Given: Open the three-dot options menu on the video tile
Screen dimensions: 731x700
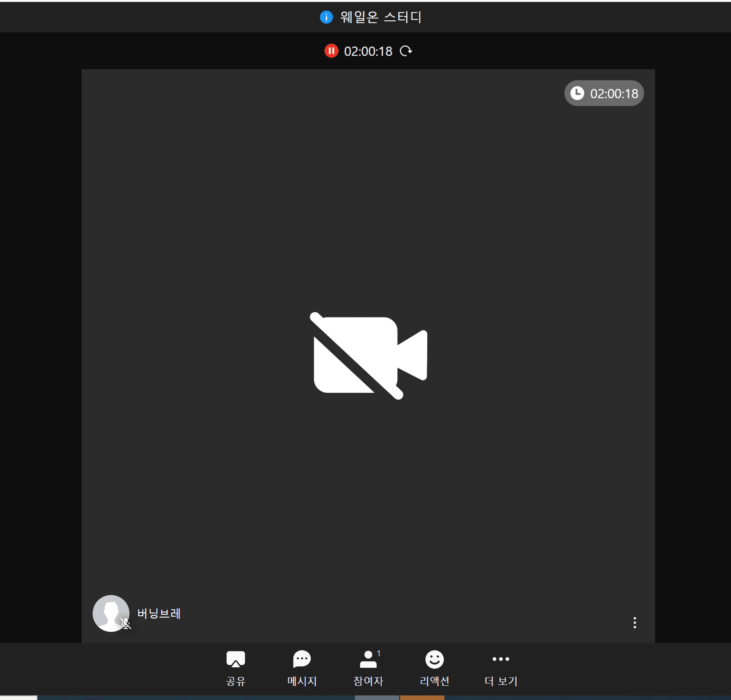Looking at the screenshot, I should [634, 622].
